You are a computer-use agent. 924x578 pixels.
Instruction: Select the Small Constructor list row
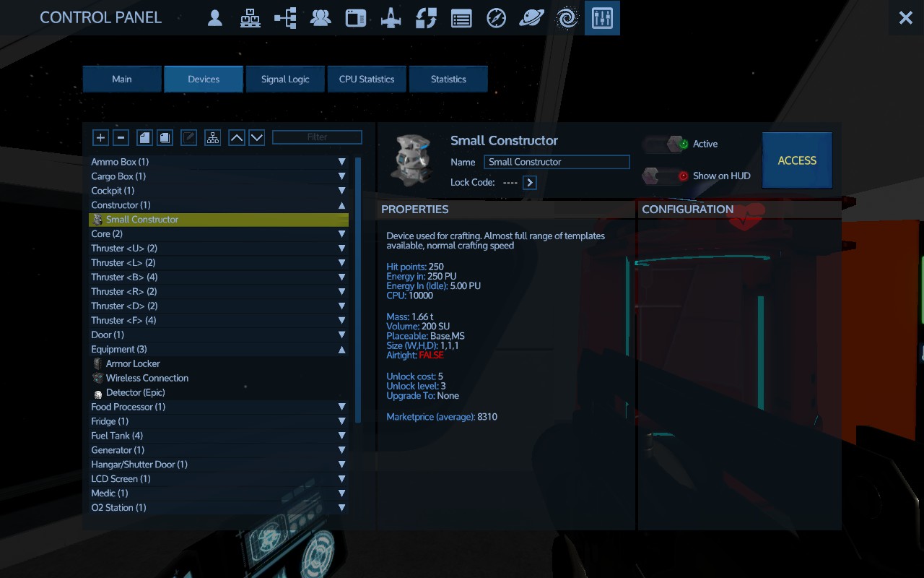219,220
